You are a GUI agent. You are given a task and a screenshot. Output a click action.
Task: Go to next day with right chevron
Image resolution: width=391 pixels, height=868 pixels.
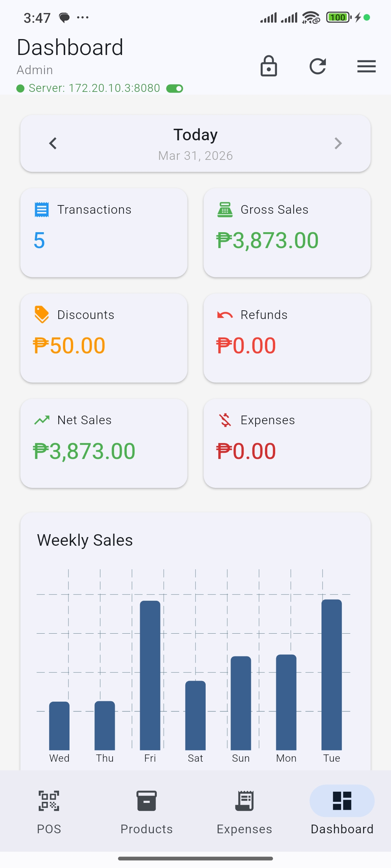(x=338, y=144)
